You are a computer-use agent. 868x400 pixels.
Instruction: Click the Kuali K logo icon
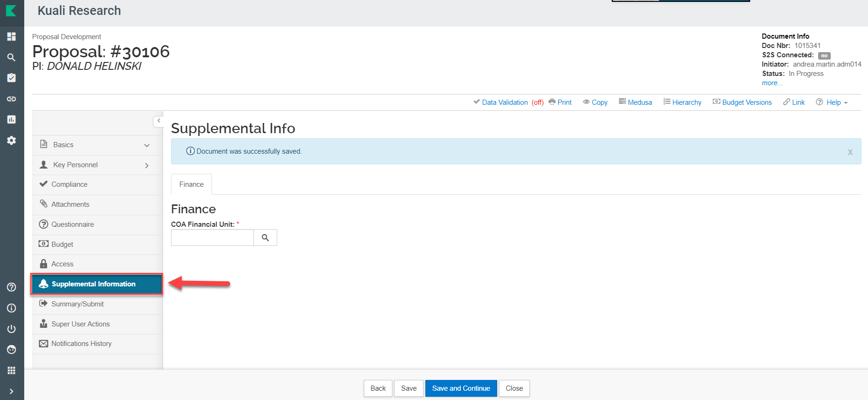(x=11, y=10)
